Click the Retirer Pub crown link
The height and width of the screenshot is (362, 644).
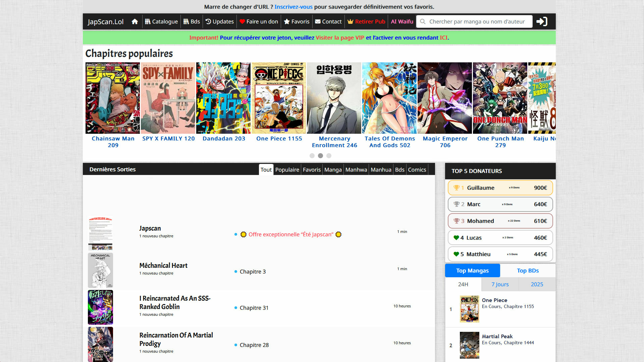366,21
